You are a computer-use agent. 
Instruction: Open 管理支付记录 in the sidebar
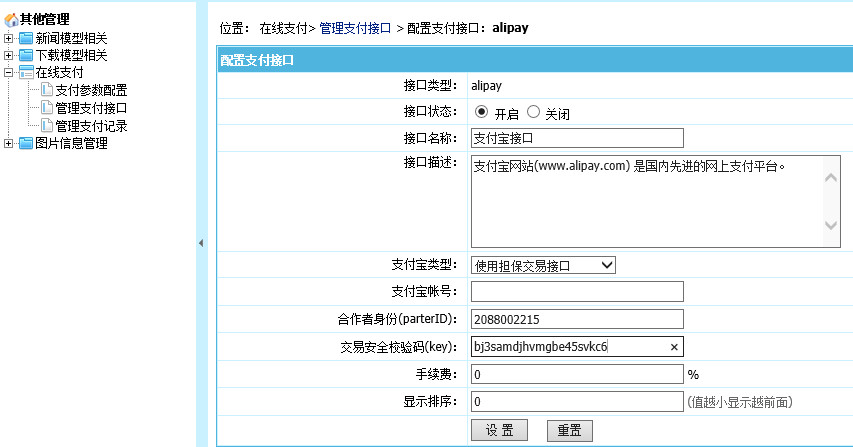point(91,126)
